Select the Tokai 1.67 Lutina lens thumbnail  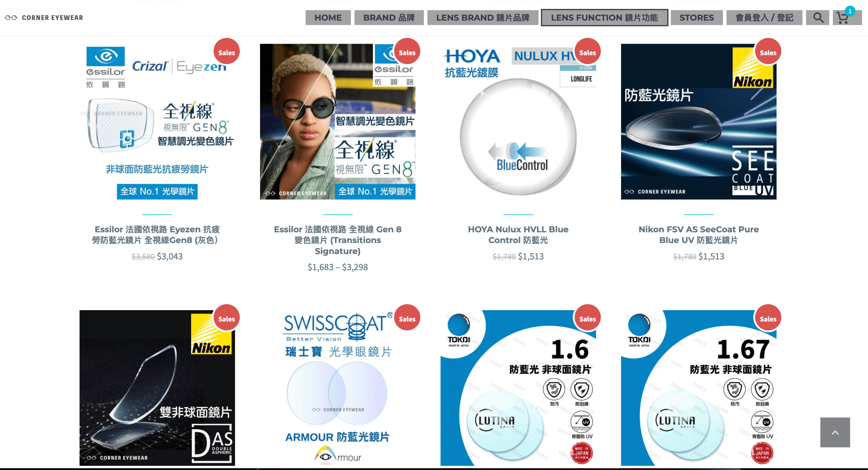coord(699,388)
